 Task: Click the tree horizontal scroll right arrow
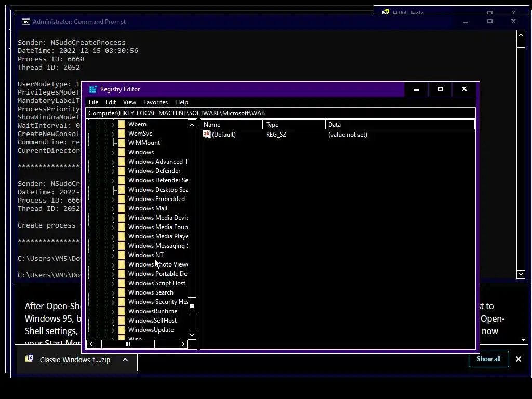pos(183,344)
